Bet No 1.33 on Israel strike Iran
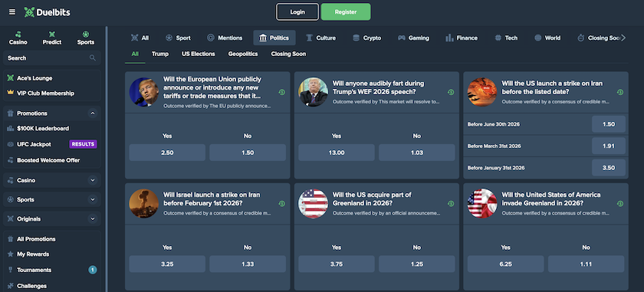 point(248,264)
